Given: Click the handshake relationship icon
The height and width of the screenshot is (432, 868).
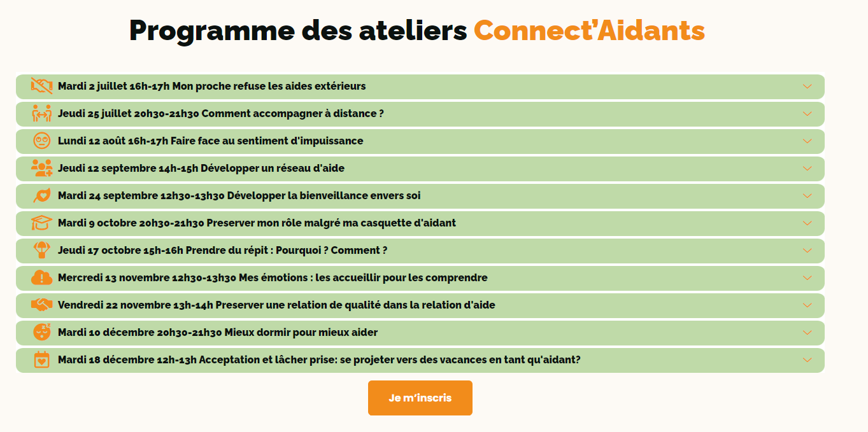Looking at the screenshot, I should pyautogui.click(x=42, y=305).
